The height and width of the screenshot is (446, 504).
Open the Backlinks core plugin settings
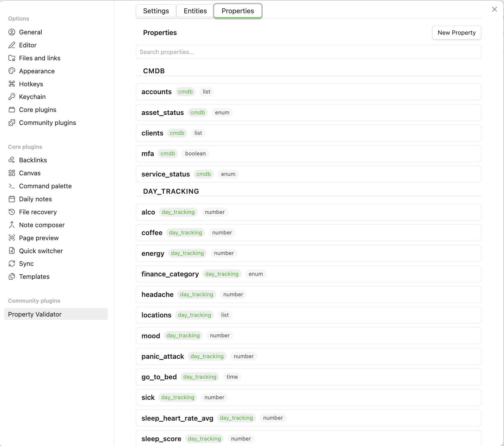point(33,160)
